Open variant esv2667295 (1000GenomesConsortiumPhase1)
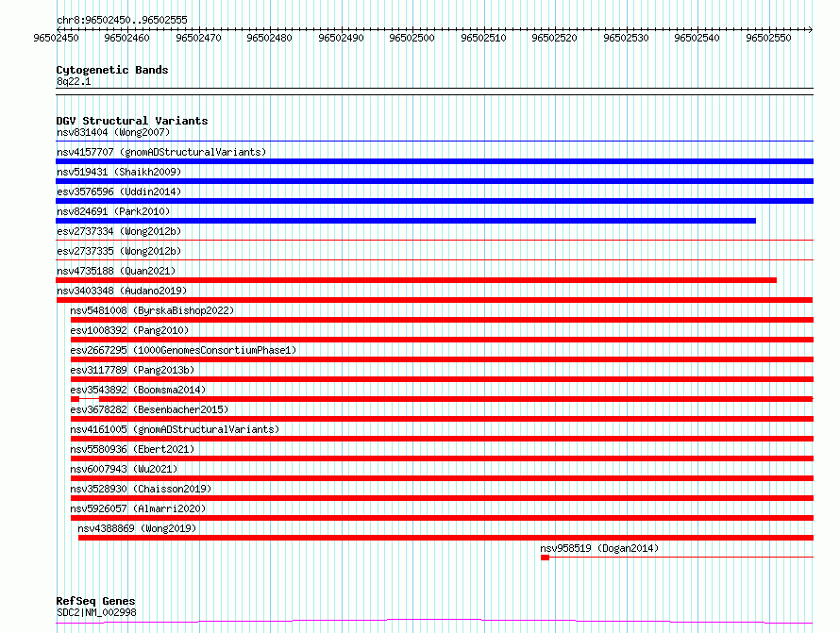The width and height of the screenshot is (840, 633). pos(183,350)
